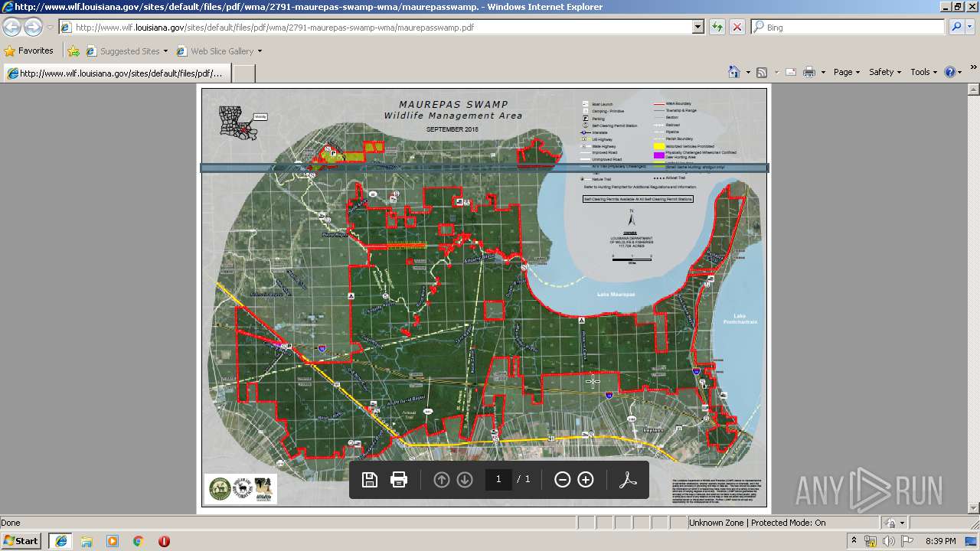Click the network status tray icon
The image size is (980, 551).
click(x=871, y=541)
